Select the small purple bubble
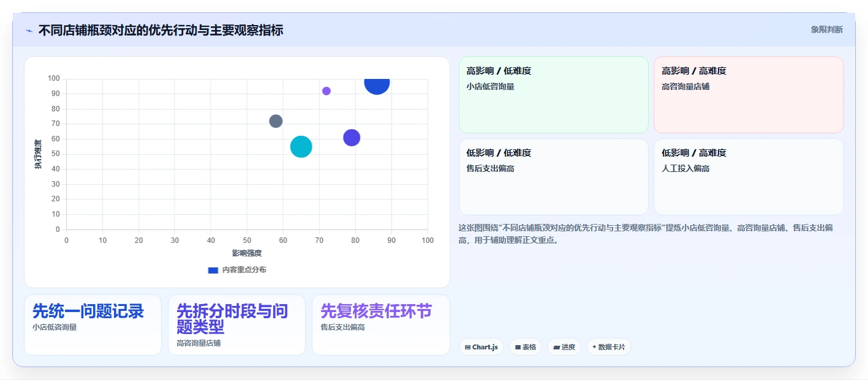The height and width of the screenshot is (380, 868). pyautogui.click(x=326, y=91)
